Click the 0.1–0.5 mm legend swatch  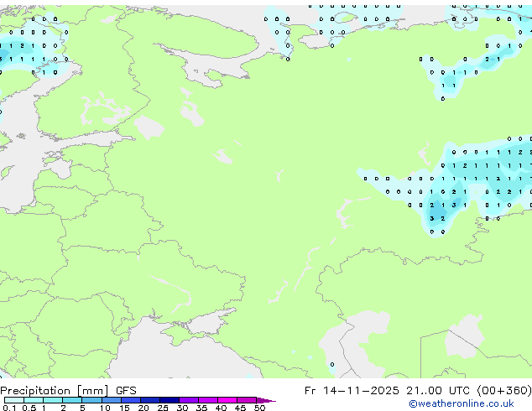[x=14, y=400]
